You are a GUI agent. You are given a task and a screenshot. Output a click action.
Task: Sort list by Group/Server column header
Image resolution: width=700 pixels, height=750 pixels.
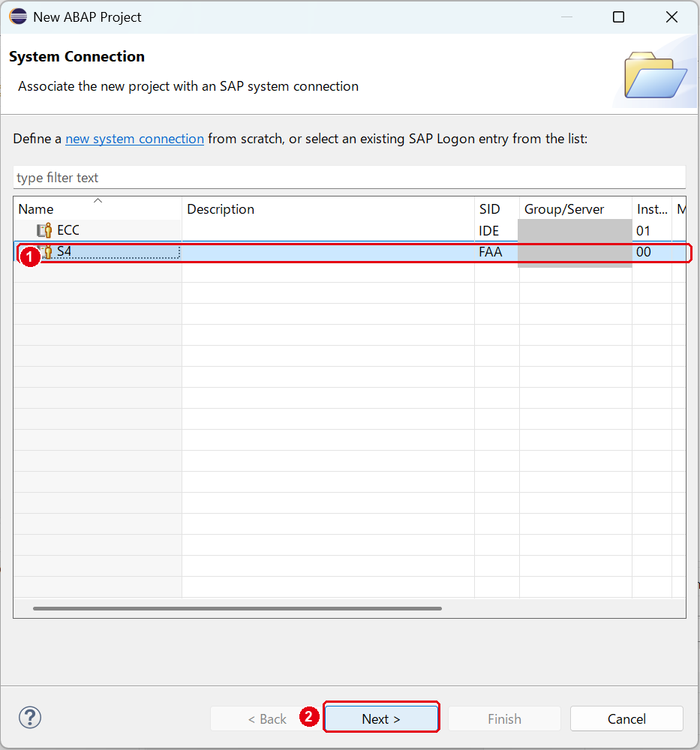point(575,209)
